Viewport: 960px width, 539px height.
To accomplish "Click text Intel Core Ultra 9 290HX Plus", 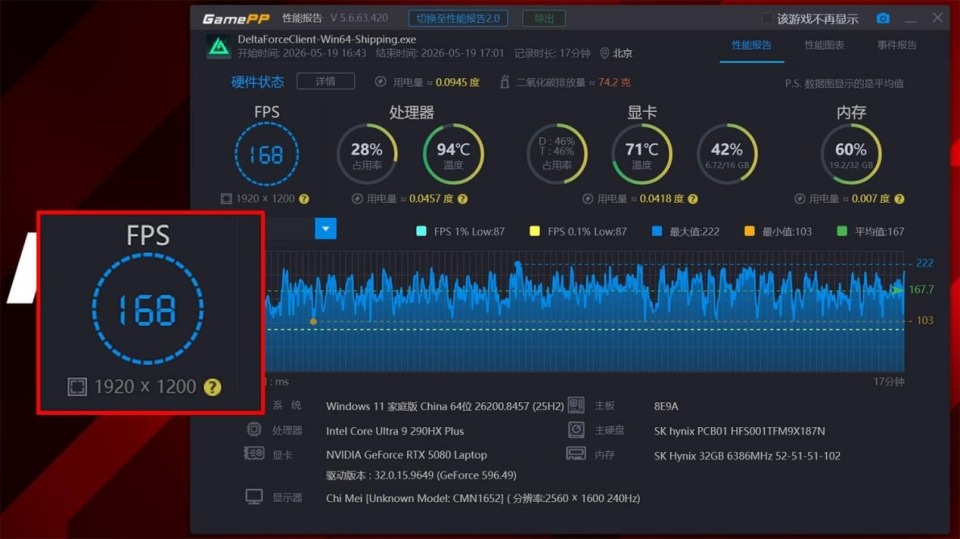I will (x=395, y=431).
